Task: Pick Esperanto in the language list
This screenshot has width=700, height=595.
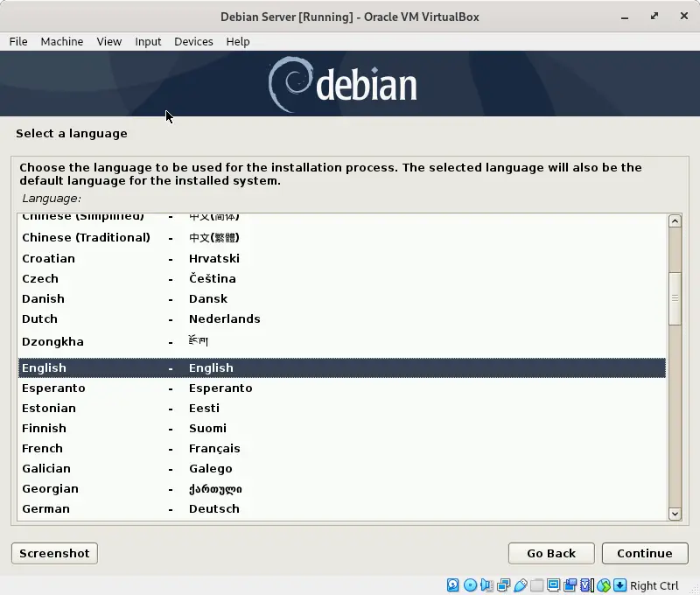Action: pos(342,388)
